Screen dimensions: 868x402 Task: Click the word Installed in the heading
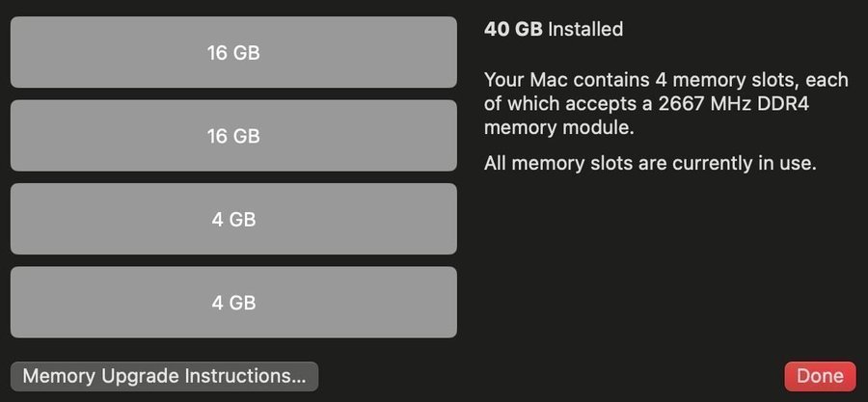pyautogui.click(x=585, y=29)
